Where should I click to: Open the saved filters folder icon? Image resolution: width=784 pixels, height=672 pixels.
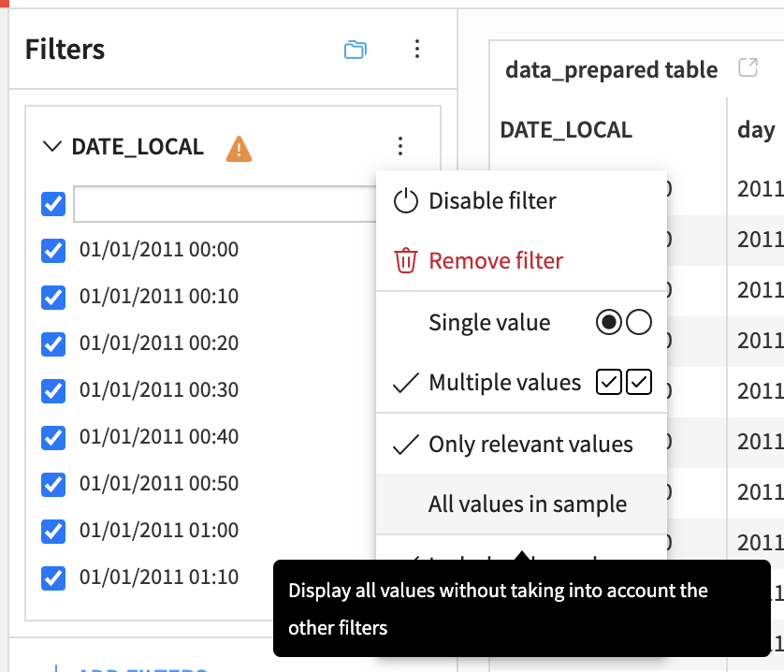(356, 50)
